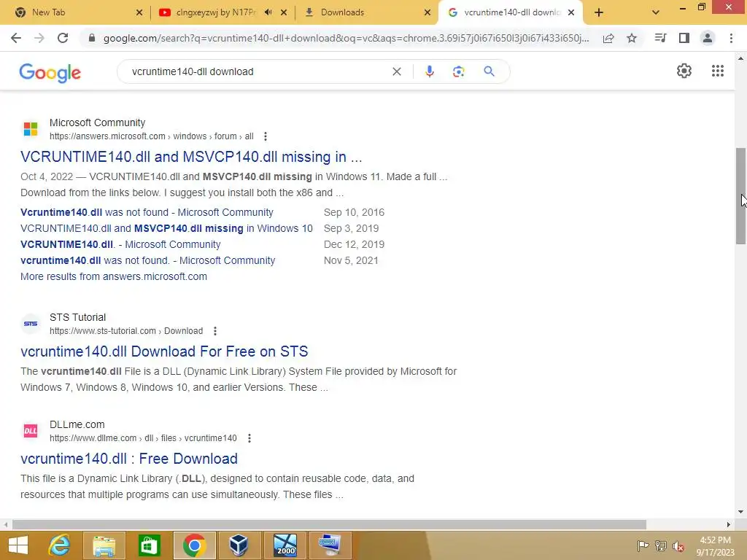
Task: Open Google quick settings gear
Action: pos(684,71)
